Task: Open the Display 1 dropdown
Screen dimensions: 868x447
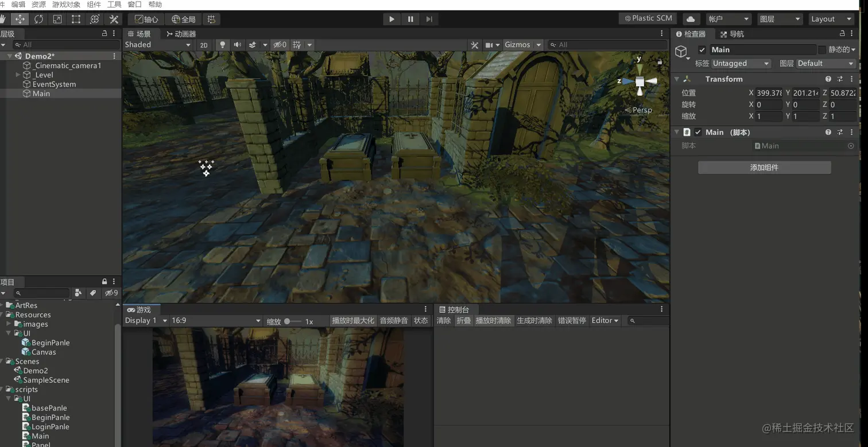Action: click(x=146, y=321)
